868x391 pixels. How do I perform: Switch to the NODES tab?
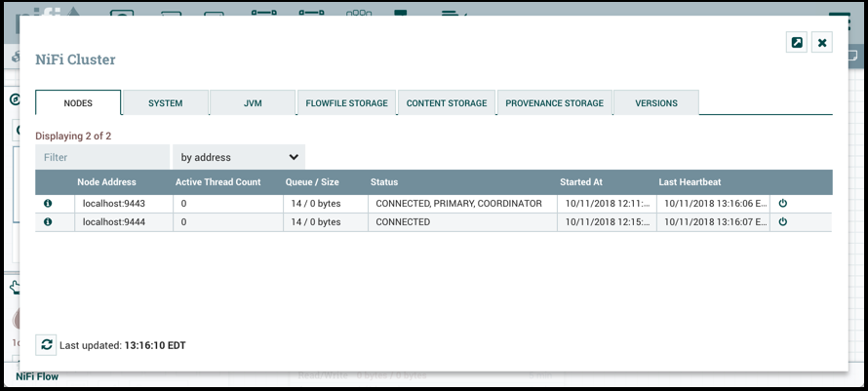(78, 103)
